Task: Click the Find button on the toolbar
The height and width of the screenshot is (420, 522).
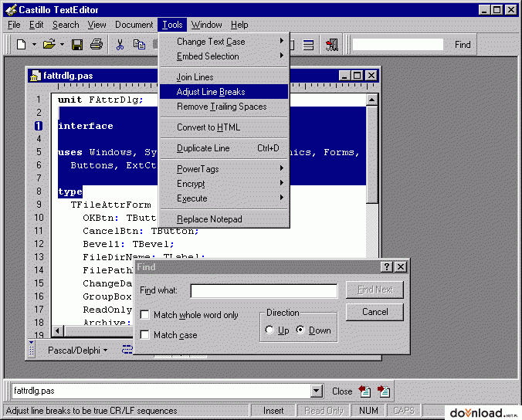Action: click(x=463, y=45)
